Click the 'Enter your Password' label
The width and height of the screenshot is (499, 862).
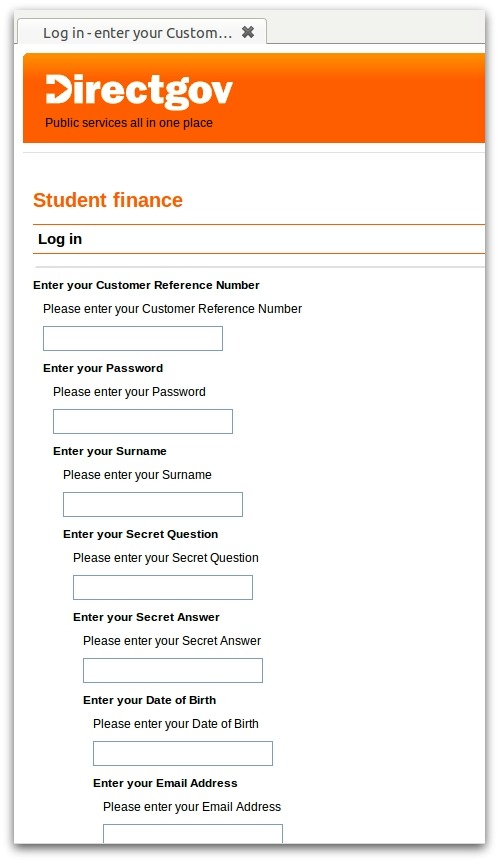(x=103, y=368)
